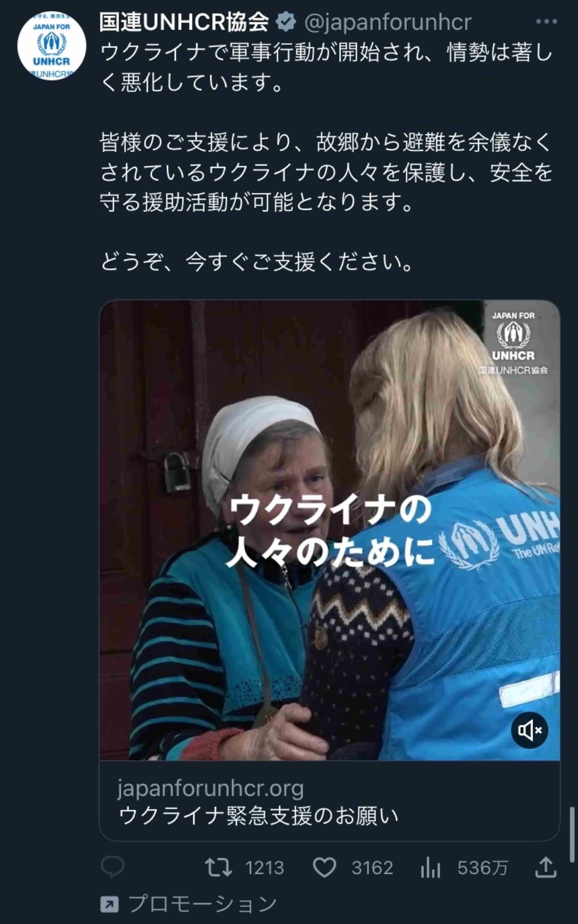
Task: Click the verified badge next to account name
Action: coord(286,22)
